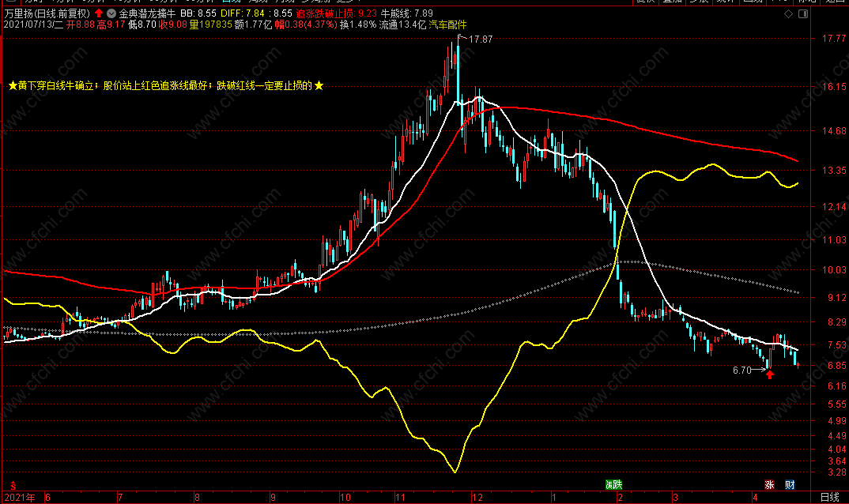The width and height of the screenshot is (849, 504).
Task: Click the date 2021/07/13/二
Action: [x=33, y=24]
